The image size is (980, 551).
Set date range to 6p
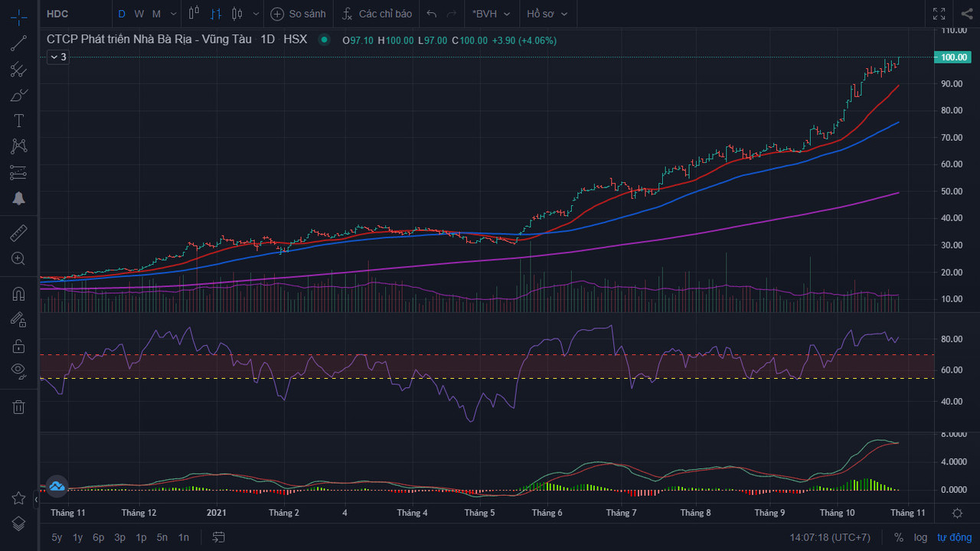click(98, 537)
